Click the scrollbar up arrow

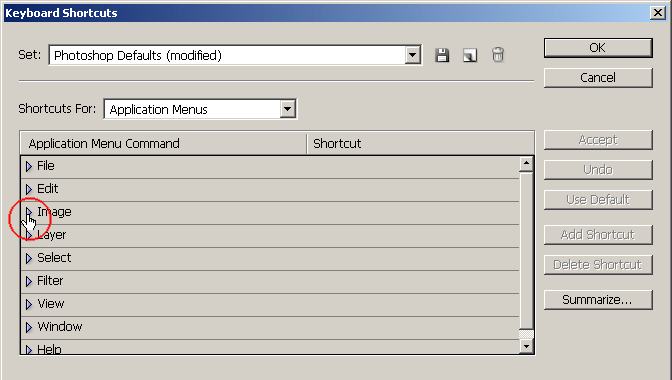click(526, 164)
